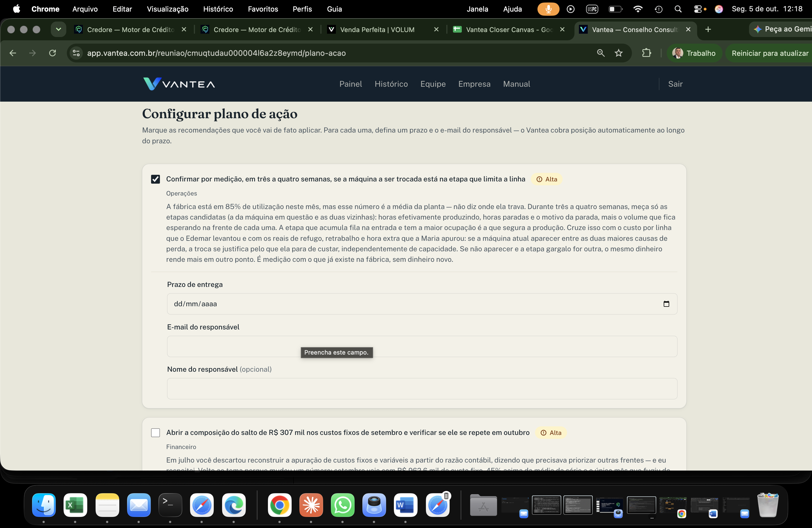
Task: Open the Trabalho profile button
Action: pyautogui.click(x=694, y=53)
